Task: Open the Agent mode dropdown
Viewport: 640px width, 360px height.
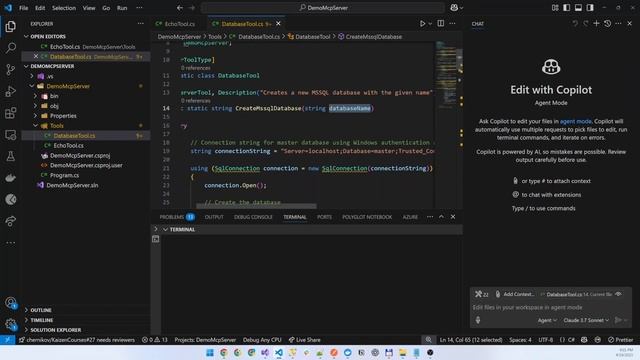Action: click(547, 320)
